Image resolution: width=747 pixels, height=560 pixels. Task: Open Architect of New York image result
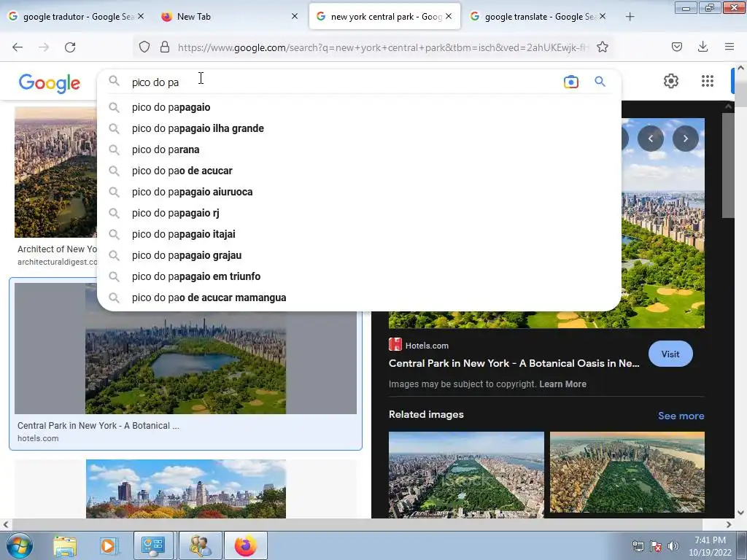[x=55, y=172]
